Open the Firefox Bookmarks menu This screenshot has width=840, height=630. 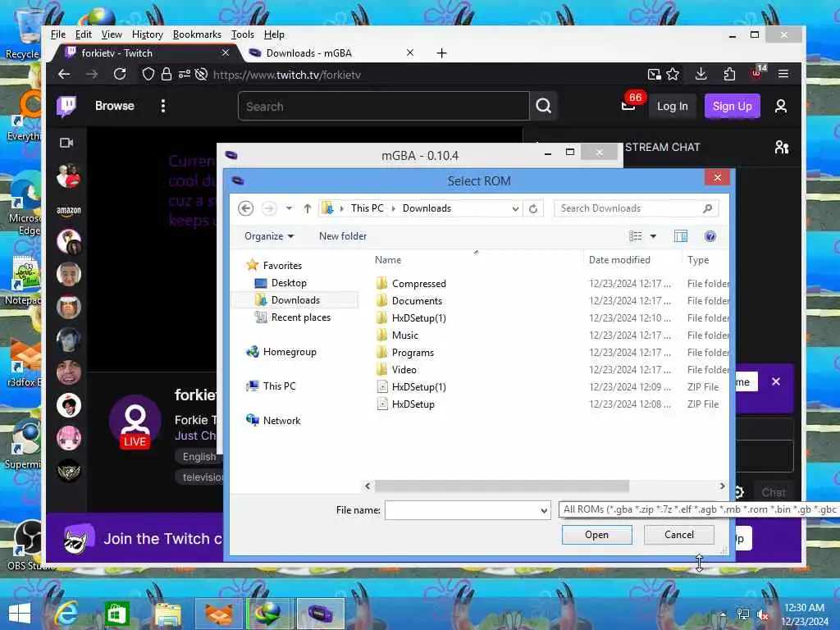(x=197, y=34)
